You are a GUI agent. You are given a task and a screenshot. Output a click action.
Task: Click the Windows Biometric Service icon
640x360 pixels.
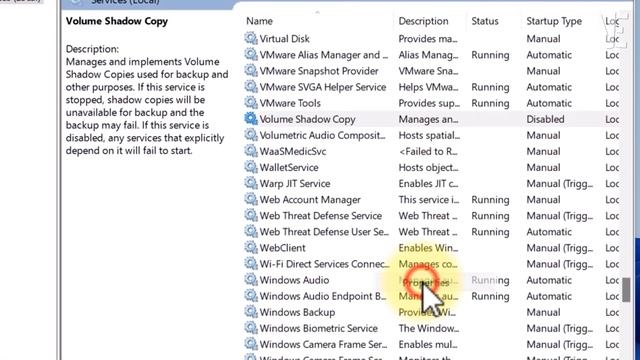[251, 328]
